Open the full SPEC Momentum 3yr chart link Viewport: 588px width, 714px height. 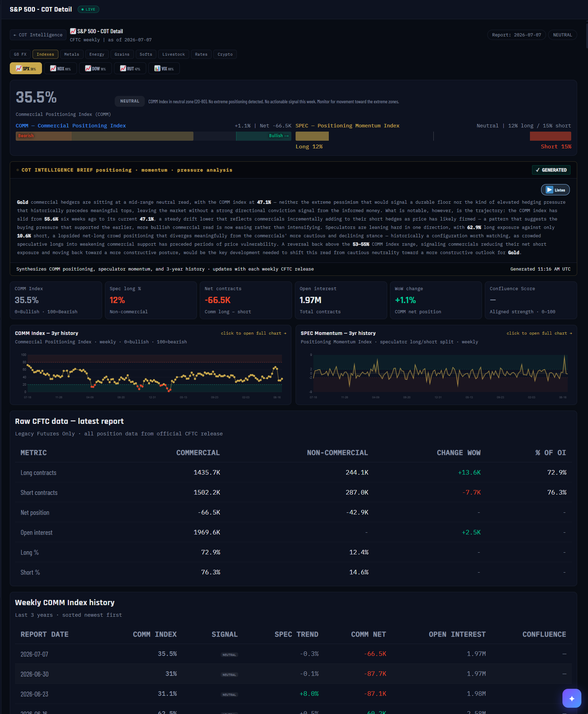pyautogui.click(x=539, y=333)
